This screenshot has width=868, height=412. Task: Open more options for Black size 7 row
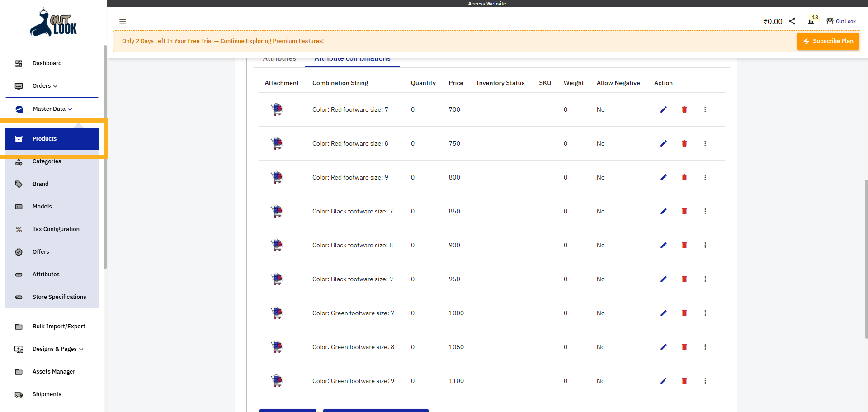pos(705,211)
